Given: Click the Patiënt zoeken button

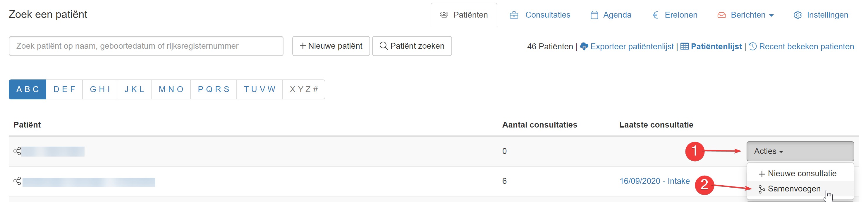Looking at the screenshot, I should click(412, 46).
